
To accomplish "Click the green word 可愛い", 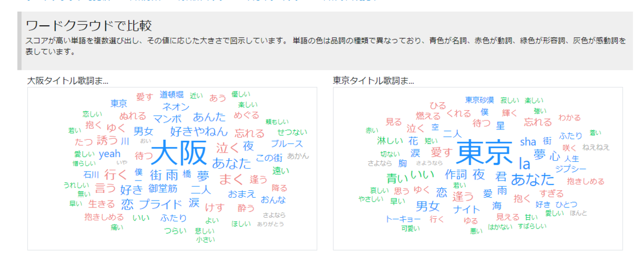I will point(411,228).
